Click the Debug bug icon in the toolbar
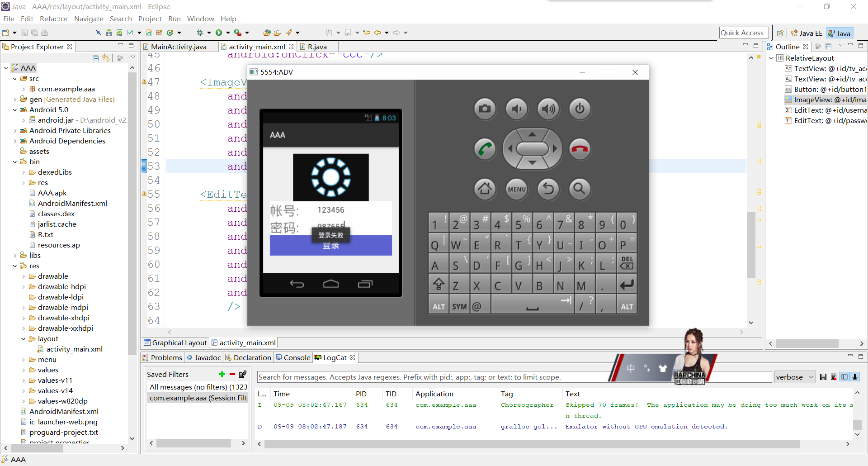The height and width of the screenshot is (466, 868). 200,33
